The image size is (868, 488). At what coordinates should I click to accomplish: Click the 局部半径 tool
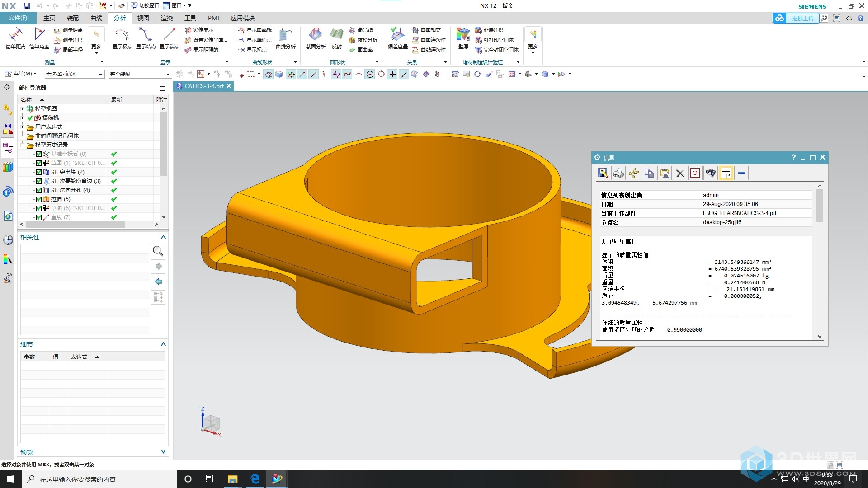coord(68,50)
